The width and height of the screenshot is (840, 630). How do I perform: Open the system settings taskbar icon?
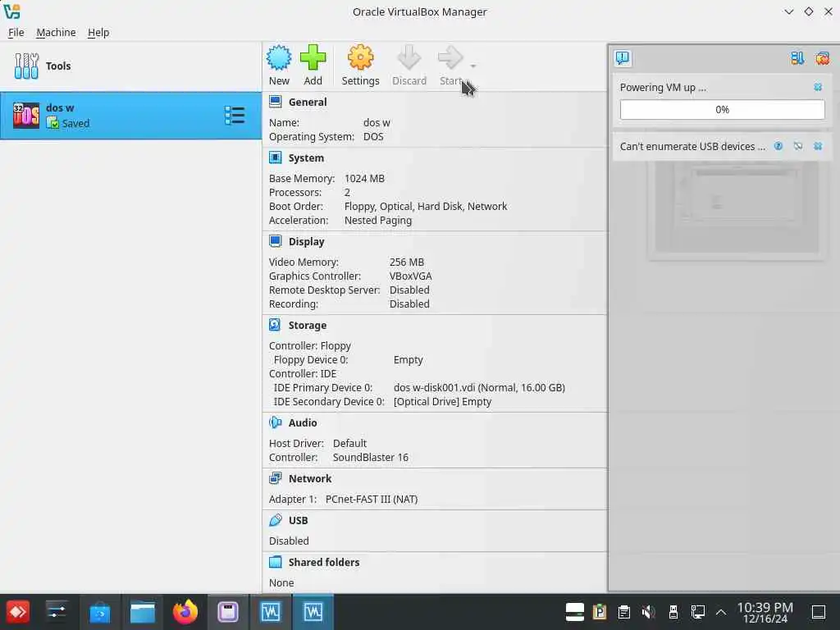57,612
